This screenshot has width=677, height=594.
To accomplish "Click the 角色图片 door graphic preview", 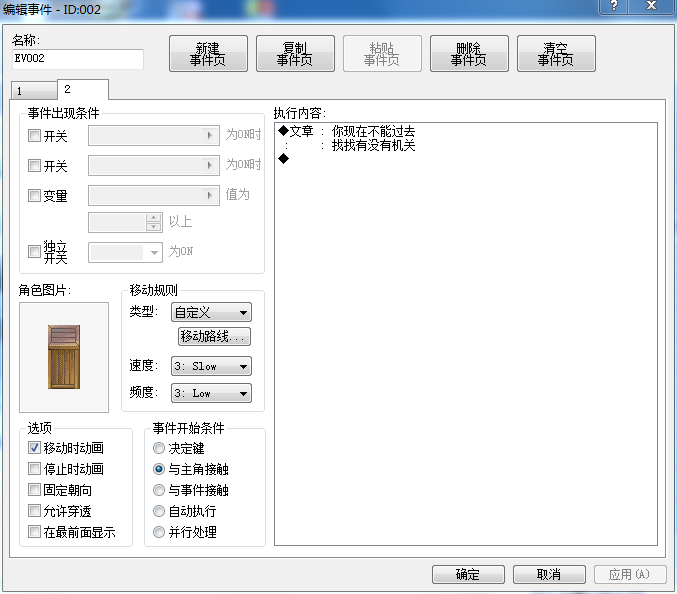I will pyautogui.click(x=64, y=357).
